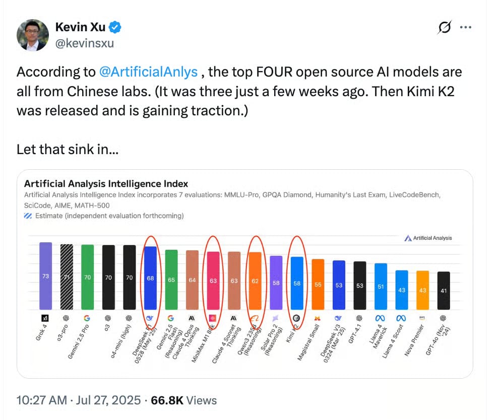Screen dimensions: 504x420
Task: Click the 10:27 AM Jul 27, 2025 timestamp
Action: coord(79,400)
